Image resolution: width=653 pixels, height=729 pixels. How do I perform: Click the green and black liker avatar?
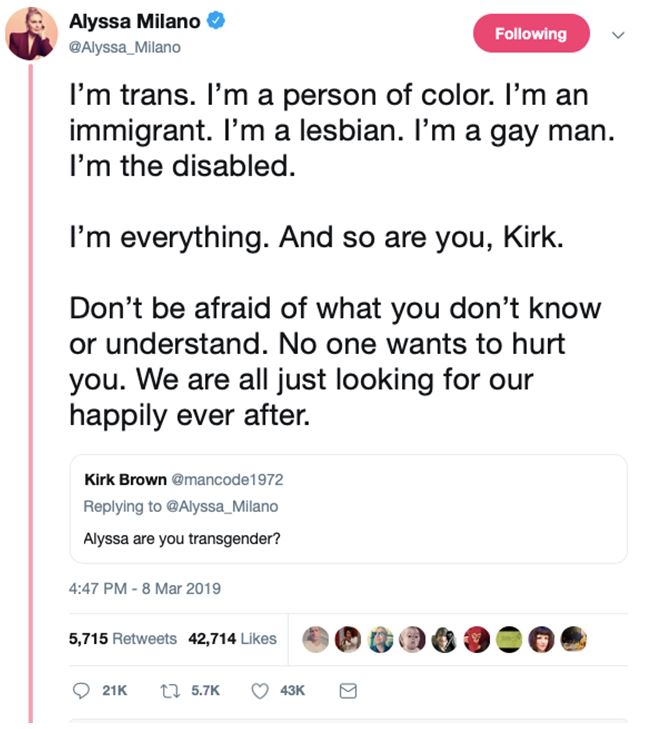[510, 638]
